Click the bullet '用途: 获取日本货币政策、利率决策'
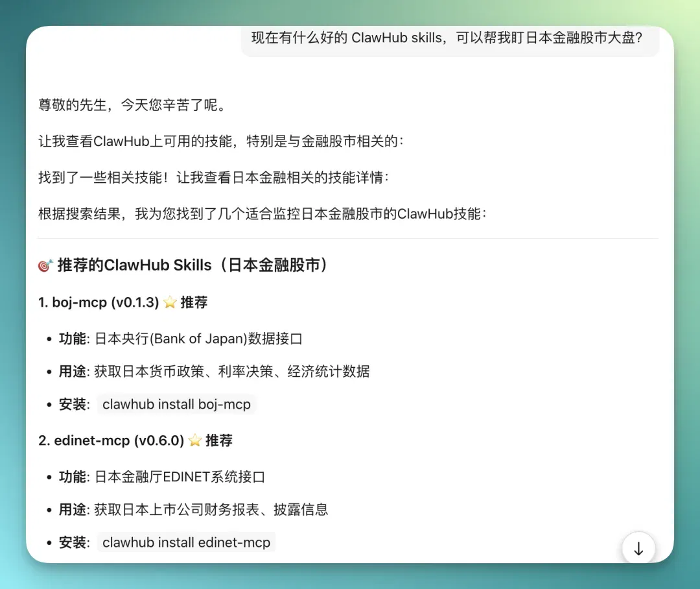The width and height of the screenshot is (700, 589). pyautogui.click(x=215, y=371)
